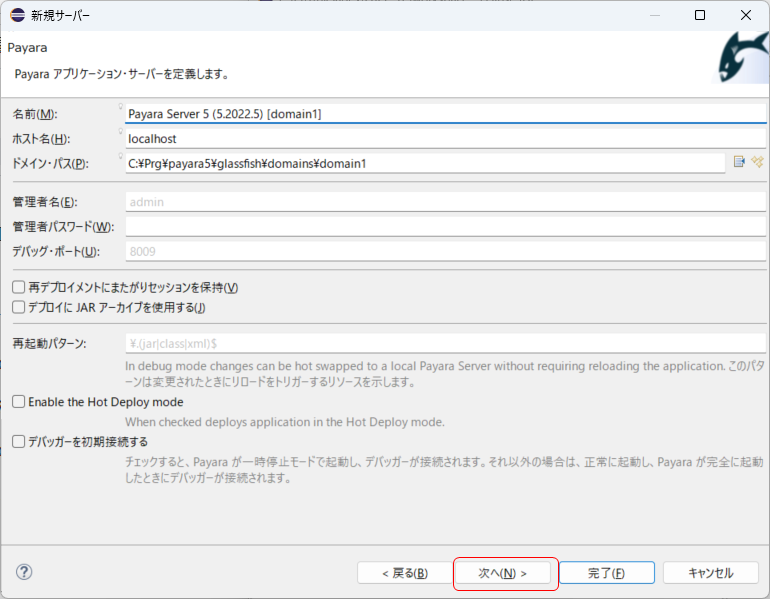Screen dimensions: 770x599
Task: Click the 'Payara アプリケーション・サーバーを定義します' subtitle
Action: click(122, 74)
